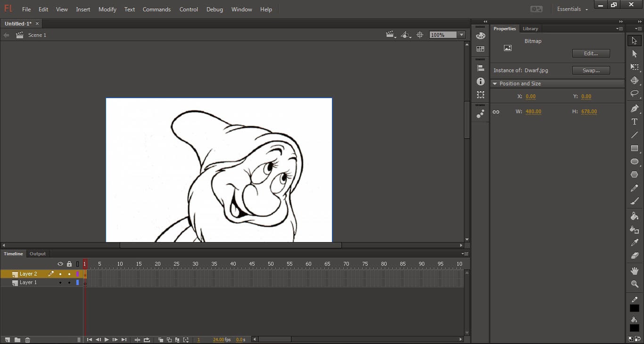This screenshot has height=344, width=644.
Task: Click the Play button in timeline
Action: [107, 340]
